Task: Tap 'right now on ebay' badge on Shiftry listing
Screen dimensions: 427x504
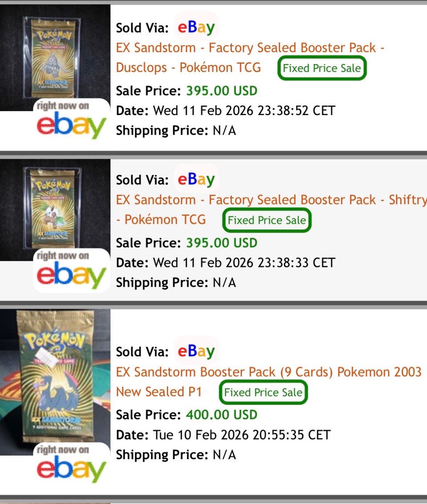Action: 72,270
